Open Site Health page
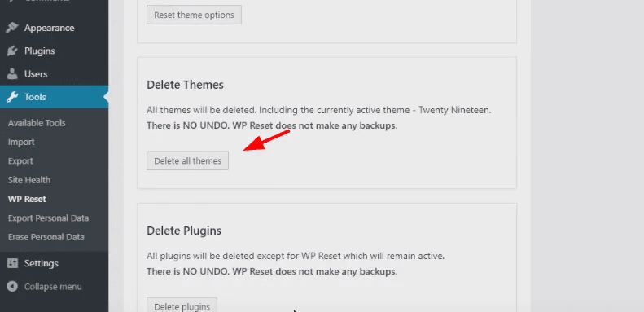644x312 pixels. coord(29,180)
